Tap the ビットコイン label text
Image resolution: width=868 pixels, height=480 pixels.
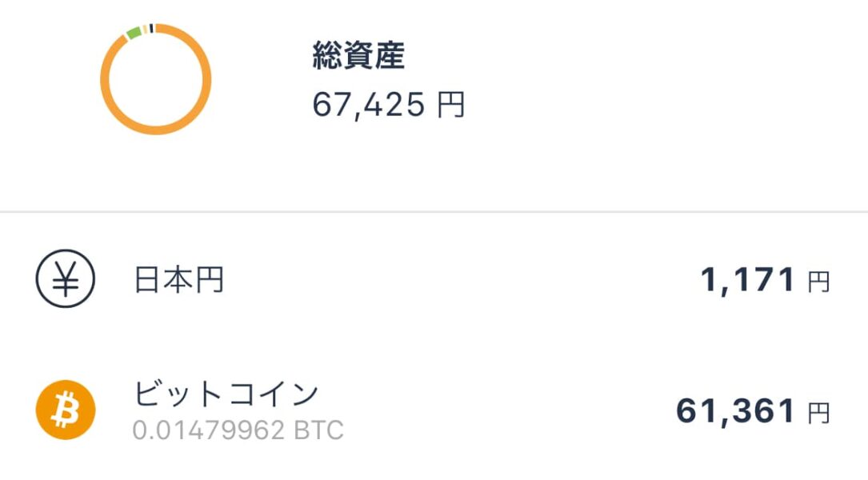pos(226,394)
